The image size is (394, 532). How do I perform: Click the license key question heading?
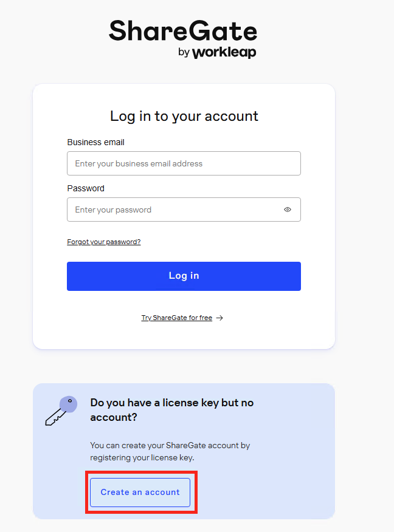click(172, 410)
